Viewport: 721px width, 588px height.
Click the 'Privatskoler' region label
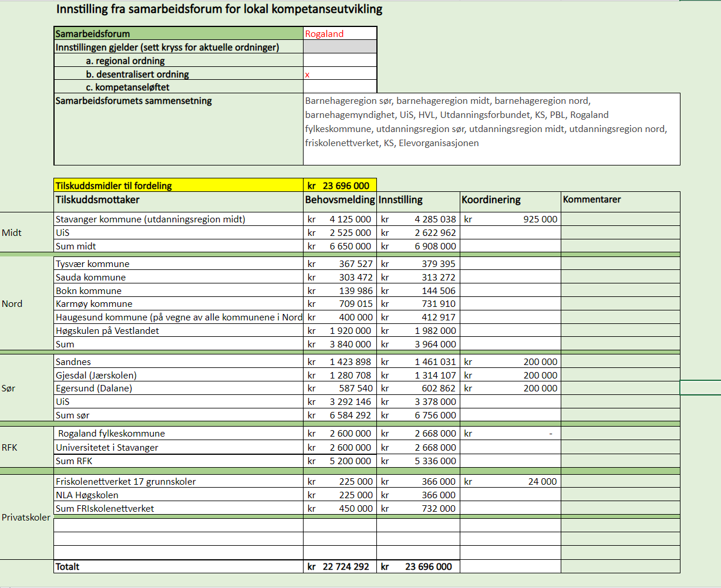tap(26, 518)
